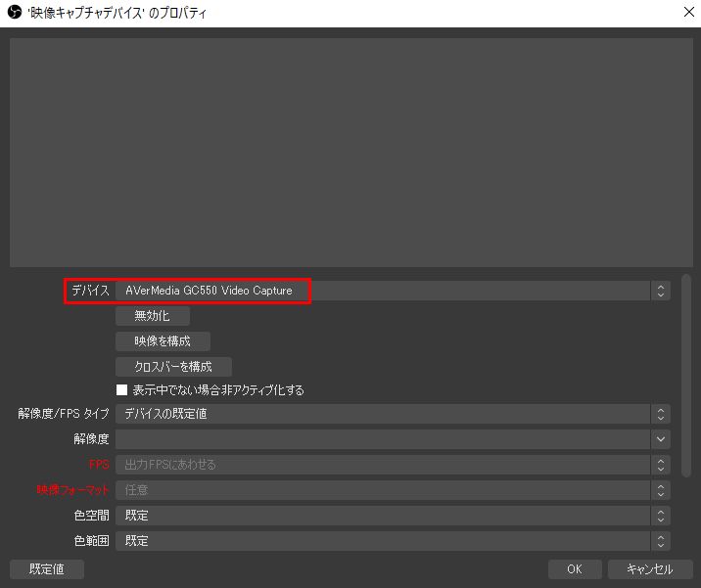Confirm with the OK button
Image resolution: width=701 pixels, height=588 pixels.
tap(575, 569)
